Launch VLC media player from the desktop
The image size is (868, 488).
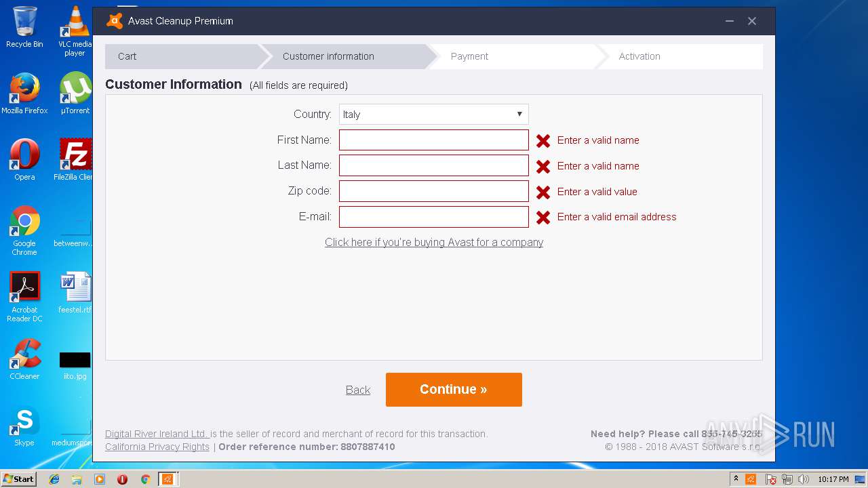(x=75, y=30)
